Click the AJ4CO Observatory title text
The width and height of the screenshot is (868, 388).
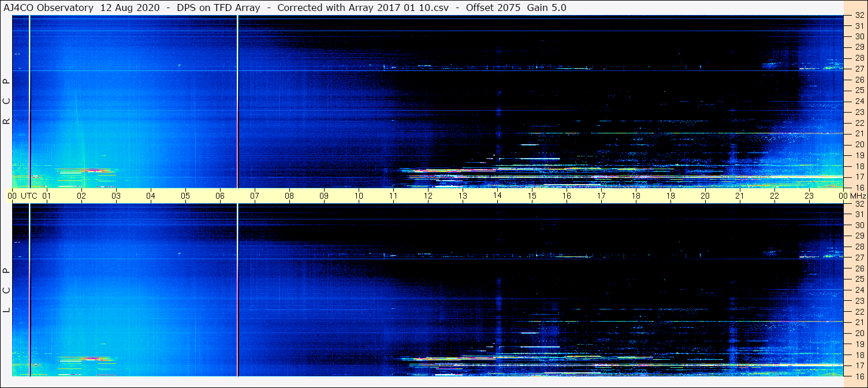click(49, 8)
